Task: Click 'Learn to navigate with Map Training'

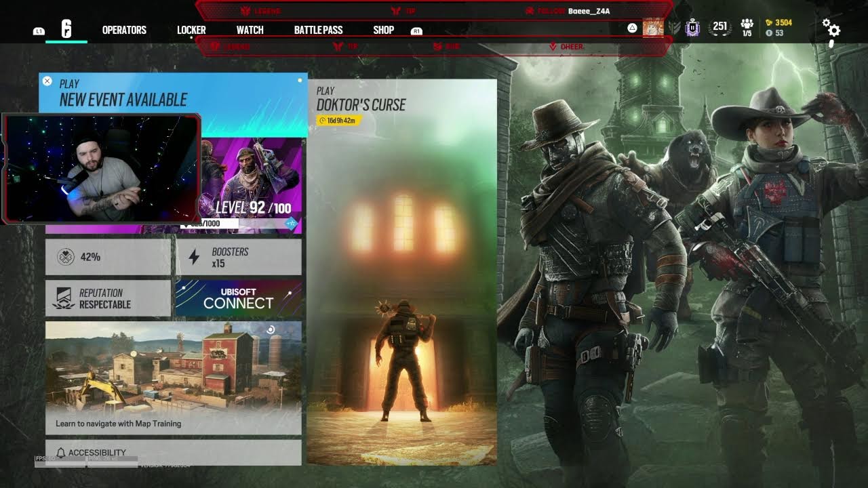Action: point(119,424)
